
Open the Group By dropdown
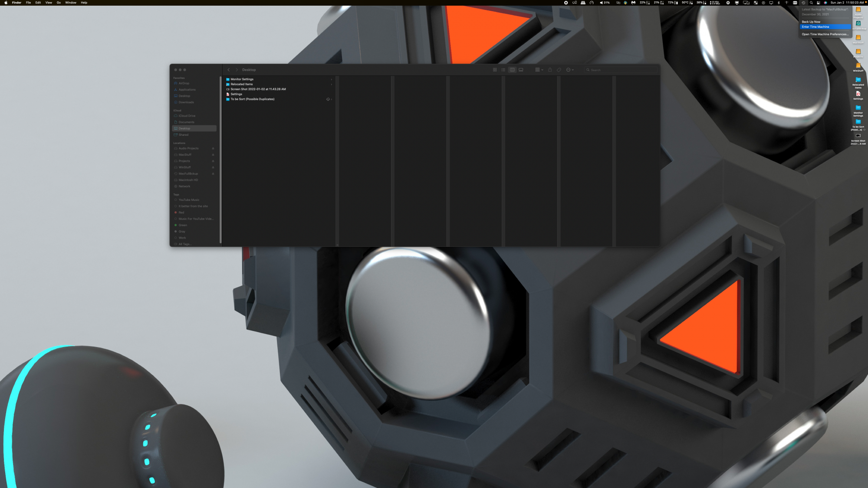tap(539, 70)
